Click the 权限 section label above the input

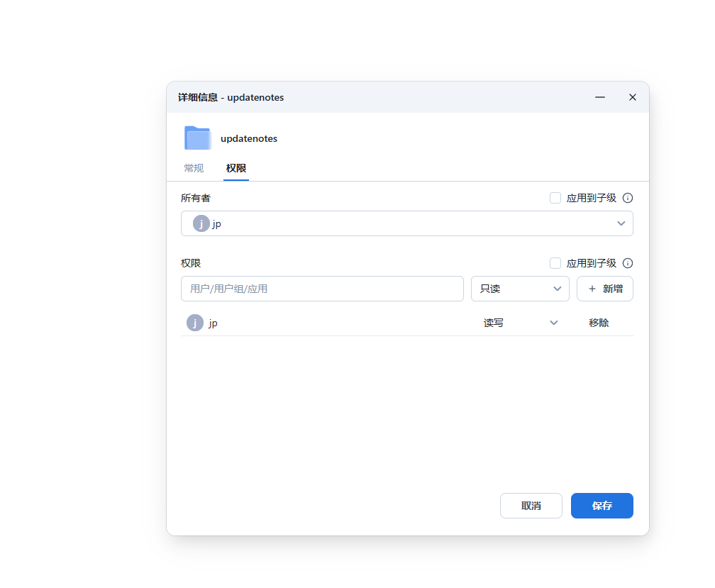(191, 263)
